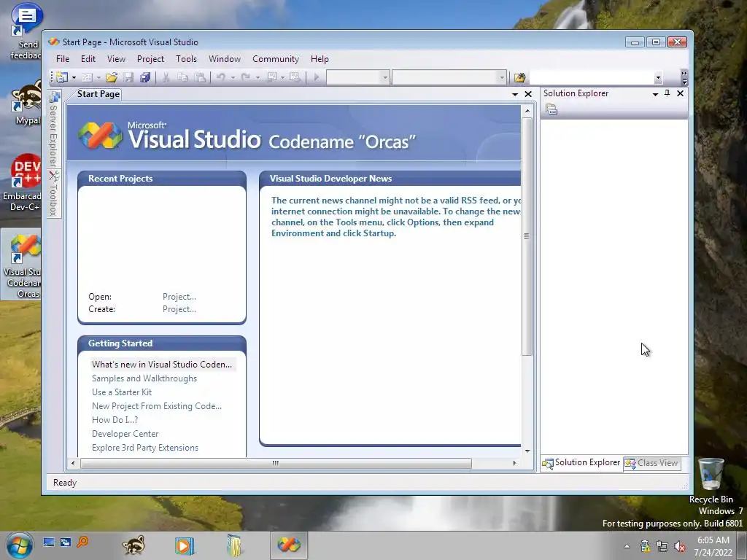Open the View menu
The height and width of the screenshot is (560, 747).
pyautogui.click(x=116, y=59)
